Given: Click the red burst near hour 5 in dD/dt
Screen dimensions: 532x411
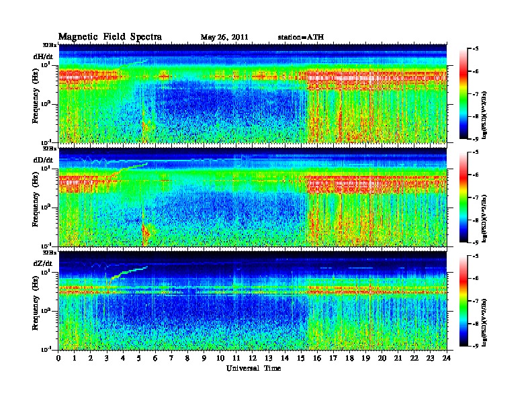Looking at the screenshot, I should tap(146, 232).
